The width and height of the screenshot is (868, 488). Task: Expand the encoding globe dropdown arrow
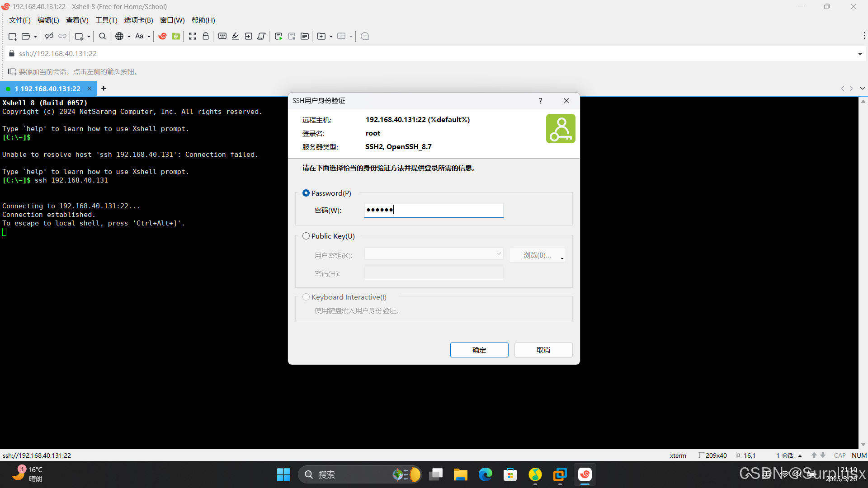click(x=129, y=37)
